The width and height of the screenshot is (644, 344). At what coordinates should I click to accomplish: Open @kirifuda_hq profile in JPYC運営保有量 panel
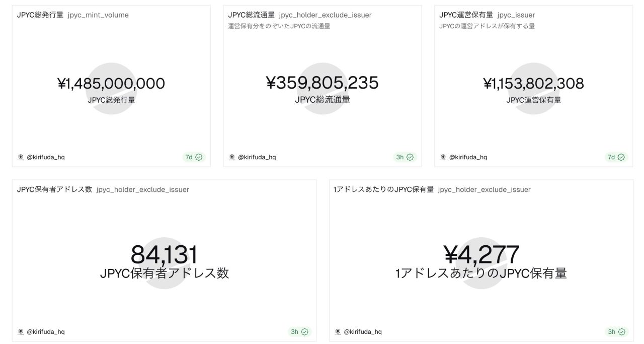click(468, 157)
